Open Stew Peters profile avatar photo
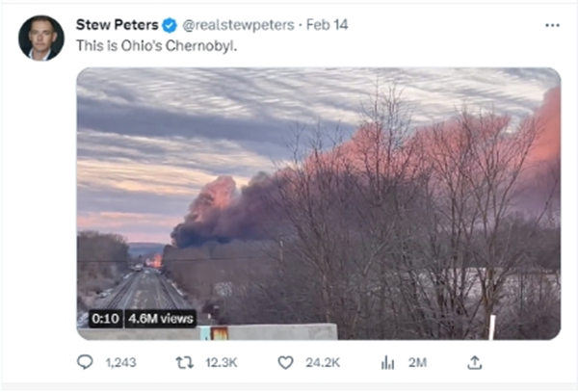578x392 pixels. point(41,38)
